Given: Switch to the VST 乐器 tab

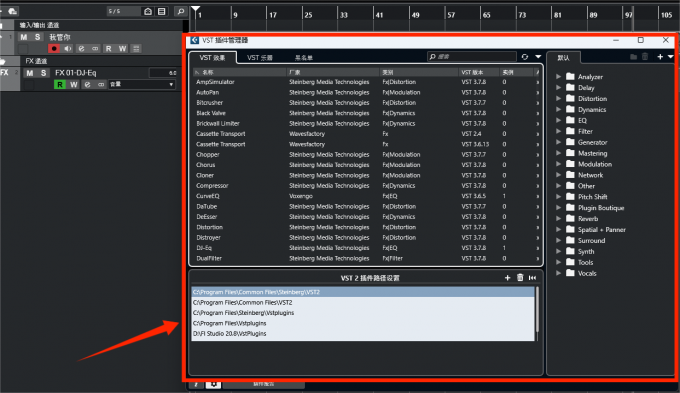Looking at the screenshot, I should click(260, 58).
